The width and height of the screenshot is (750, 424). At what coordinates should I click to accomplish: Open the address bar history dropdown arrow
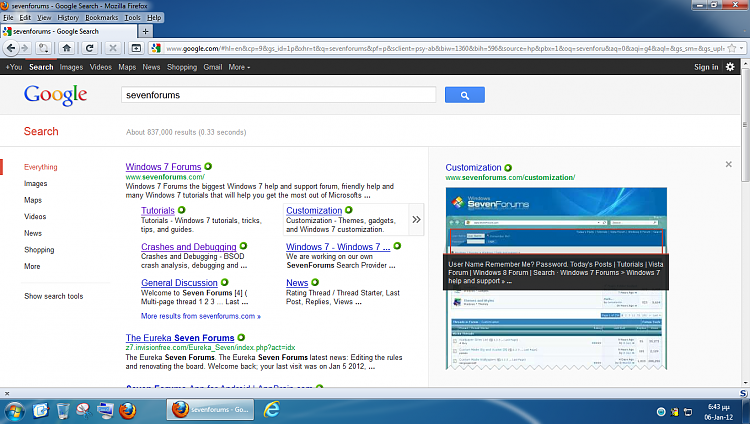point(741,48)
